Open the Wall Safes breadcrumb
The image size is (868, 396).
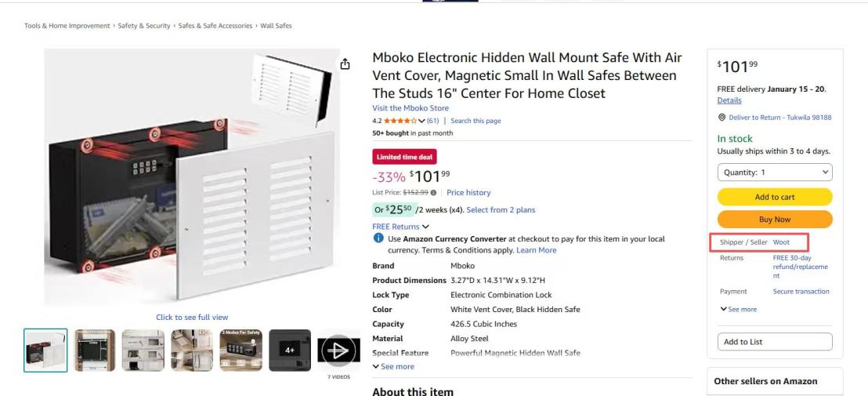(x=276, y=26)
